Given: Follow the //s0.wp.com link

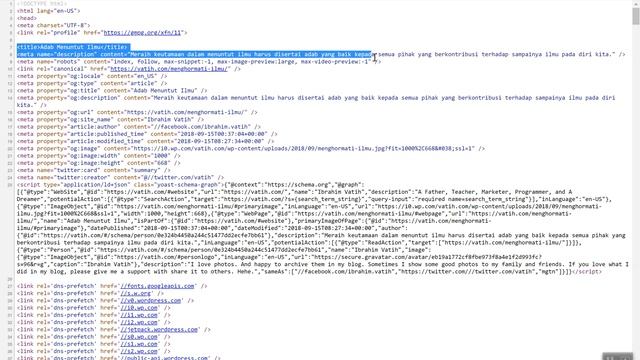Looking at the screenshot, I should (139, 337).
